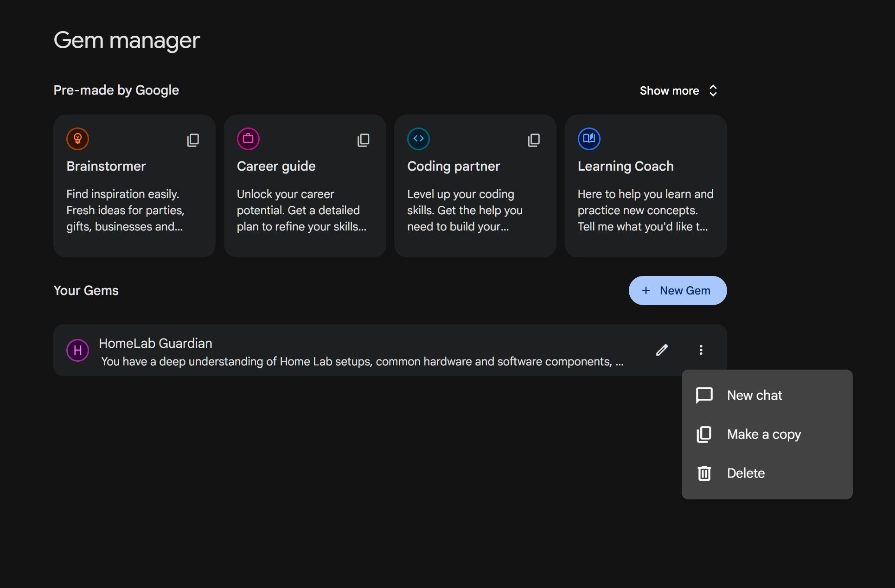Open the Learning Coach Gem card
895x588 pixels.
646,185
